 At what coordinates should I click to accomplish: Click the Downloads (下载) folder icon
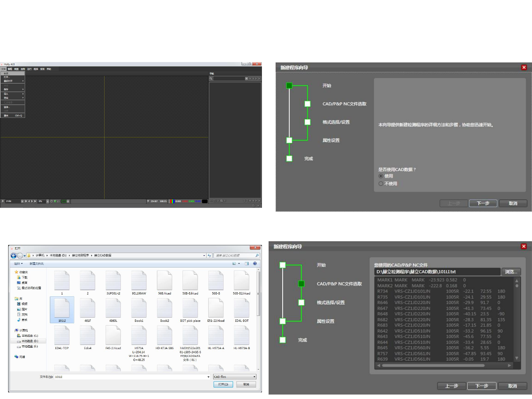pyautogui.click(x=19, y=277)
